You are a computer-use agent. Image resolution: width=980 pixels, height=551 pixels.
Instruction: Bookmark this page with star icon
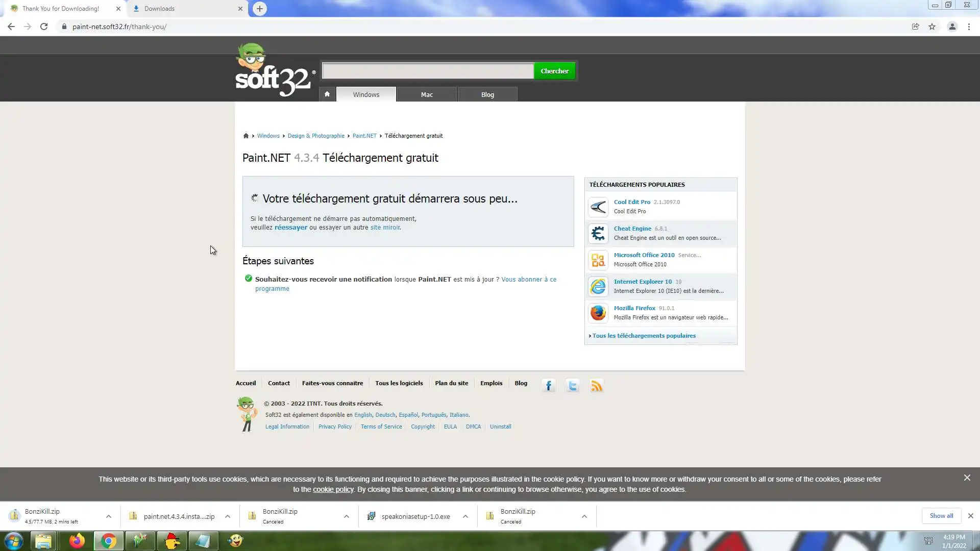tap(932, 27)
